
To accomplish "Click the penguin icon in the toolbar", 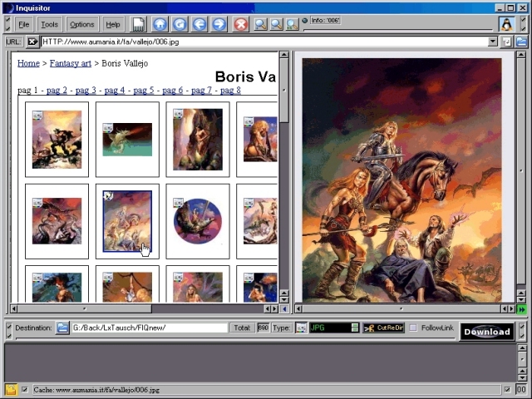I will point(505,24).
